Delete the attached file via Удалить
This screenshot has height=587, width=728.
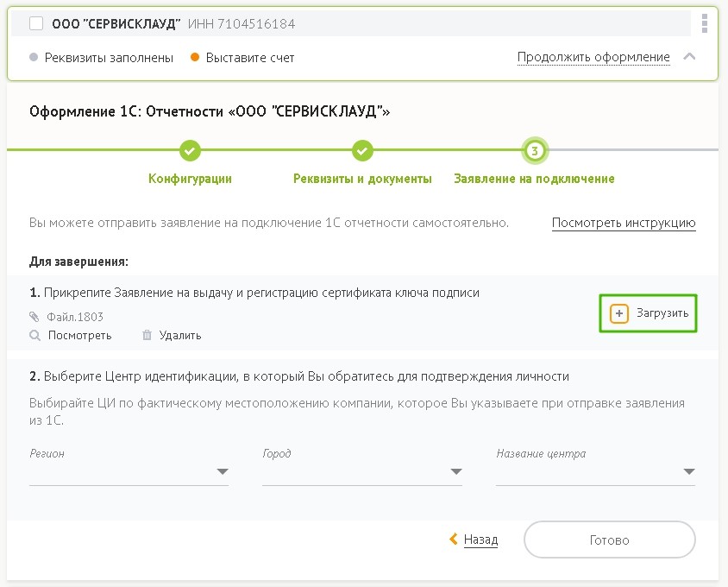(x=180, y=336)
